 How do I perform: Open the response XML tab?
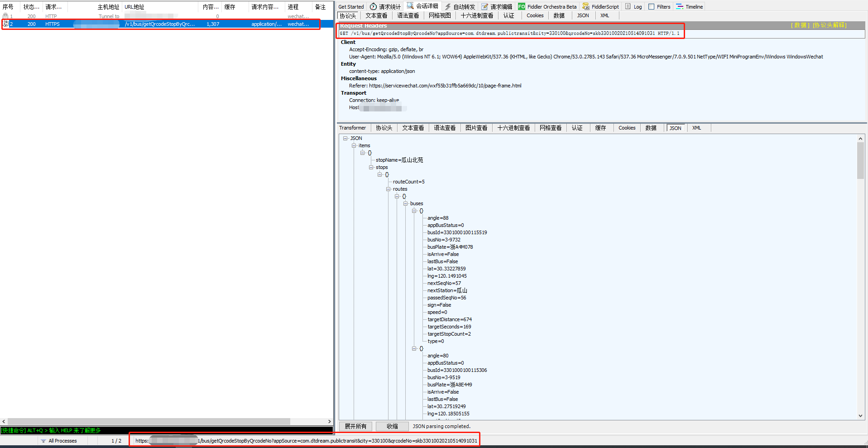(696, 128)
